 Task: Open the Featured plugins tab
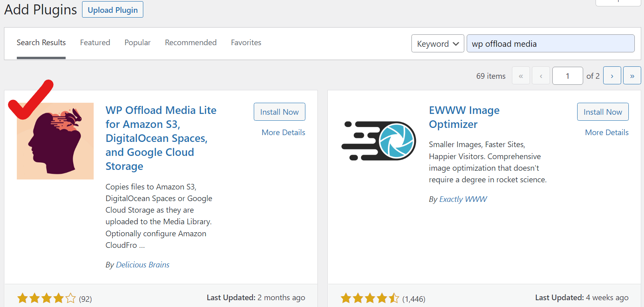pyautogui.click(x=95, y=42)
